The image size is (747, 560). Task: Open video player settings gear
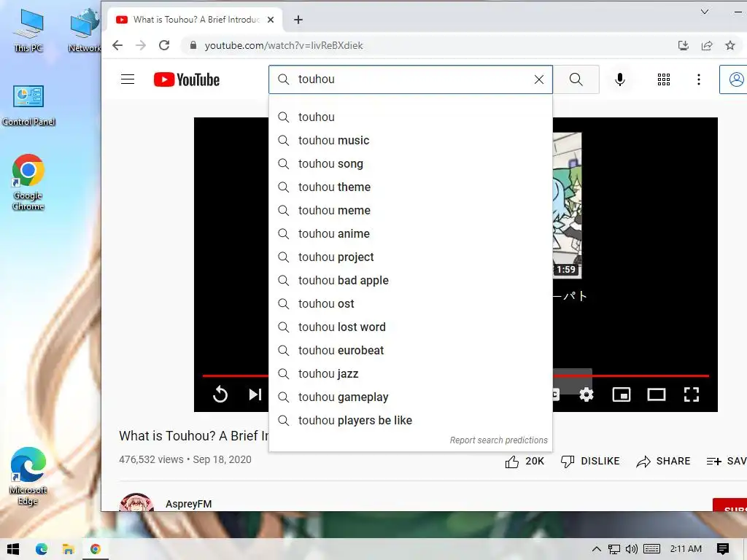tap(587, 394)
